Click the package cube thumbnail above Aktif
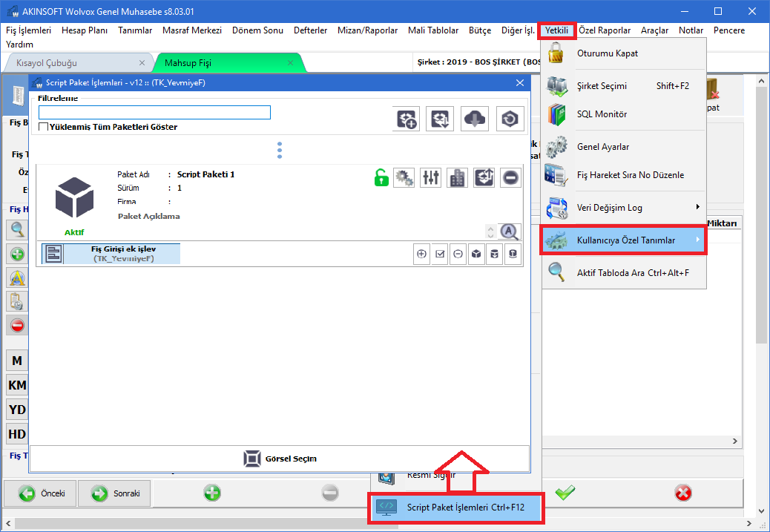 [x=74, y=198]
